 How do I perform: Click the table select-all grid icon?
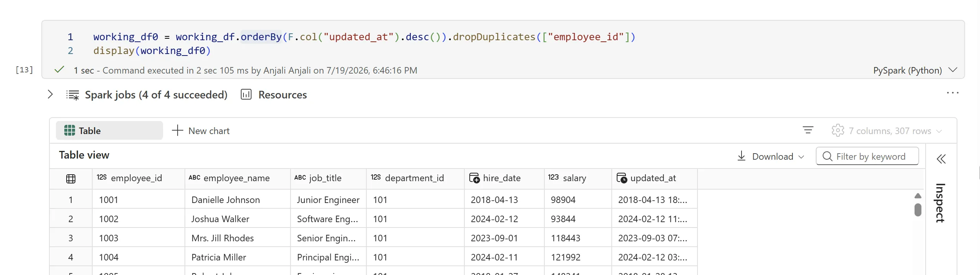71,179
